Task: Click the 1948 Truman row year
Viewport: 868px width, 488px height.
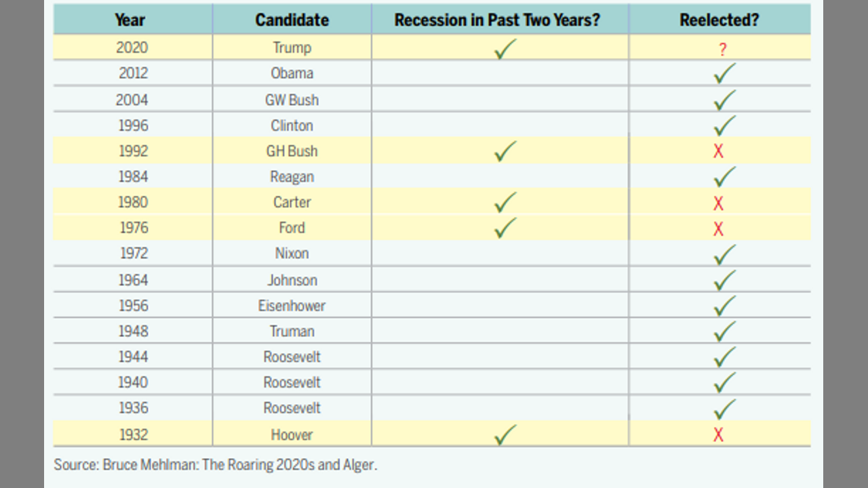Action: coord(133,331)
